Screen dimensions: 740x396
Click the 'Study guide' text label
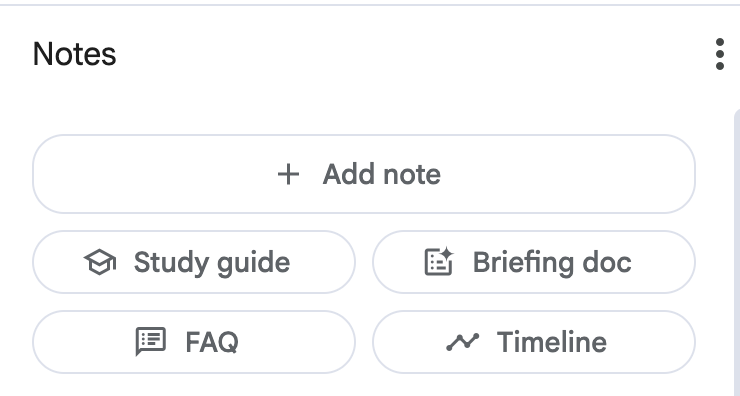[212, 263]
